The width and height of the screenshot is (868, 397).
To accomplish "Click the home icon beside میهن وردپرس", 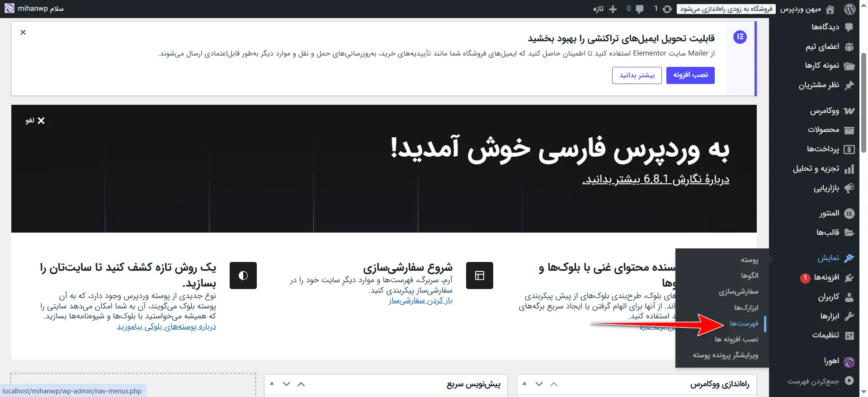I will pos(830,9).
